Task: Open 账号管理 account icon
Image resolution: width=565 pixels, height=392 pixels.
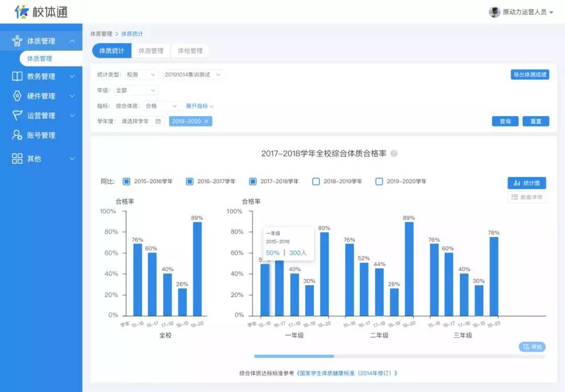Action: 16,135
